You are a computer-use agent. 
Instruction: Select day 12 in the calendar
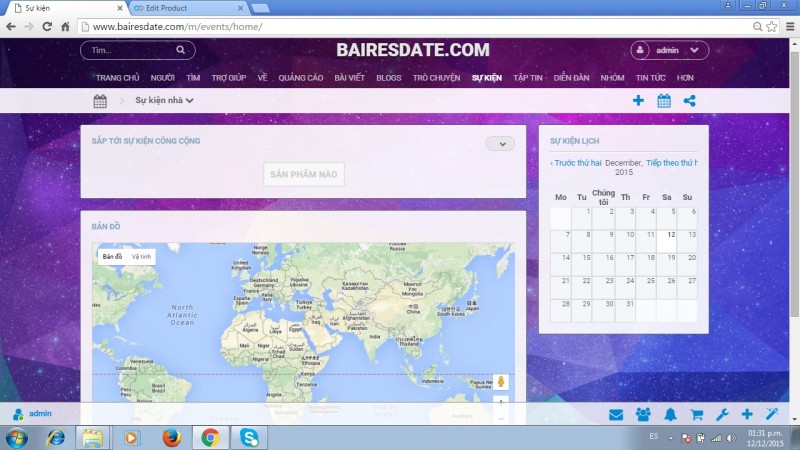(x=666, y=241)
